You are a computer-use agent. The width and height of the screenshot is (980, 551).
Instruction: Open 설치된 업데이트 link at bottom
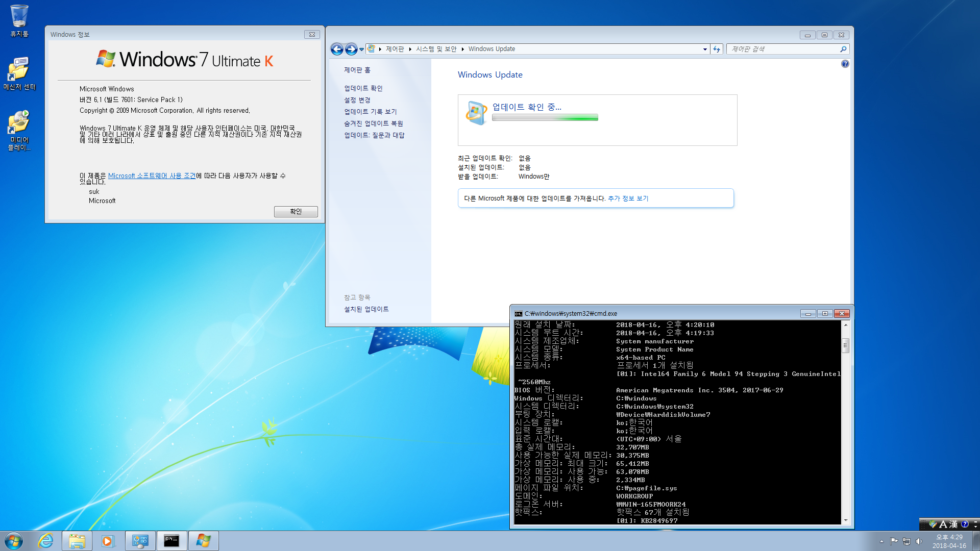(x=366, y=309)
